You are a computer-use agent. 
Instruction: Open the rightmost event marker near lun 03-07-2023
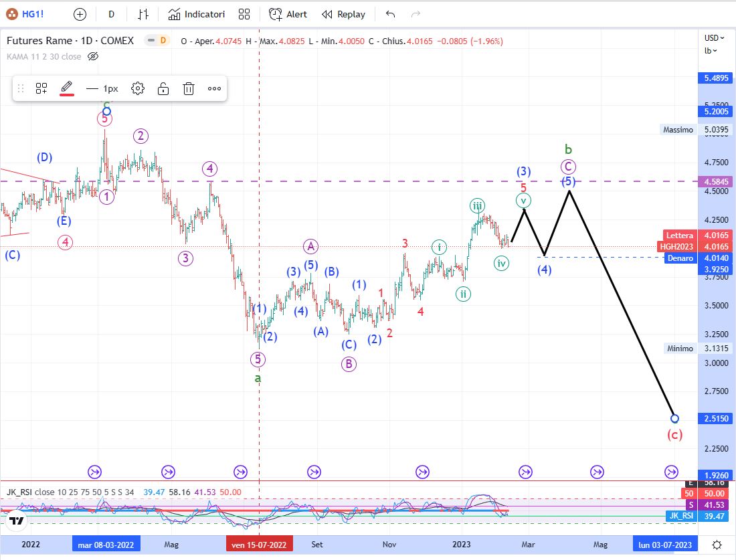point(671,472)
